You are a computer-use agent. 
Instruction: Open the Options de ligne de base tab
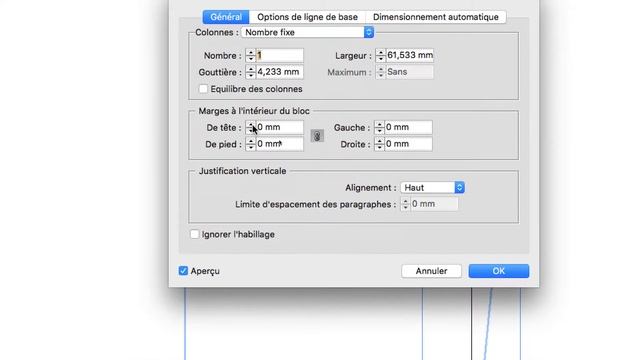[x=307, y=17]
